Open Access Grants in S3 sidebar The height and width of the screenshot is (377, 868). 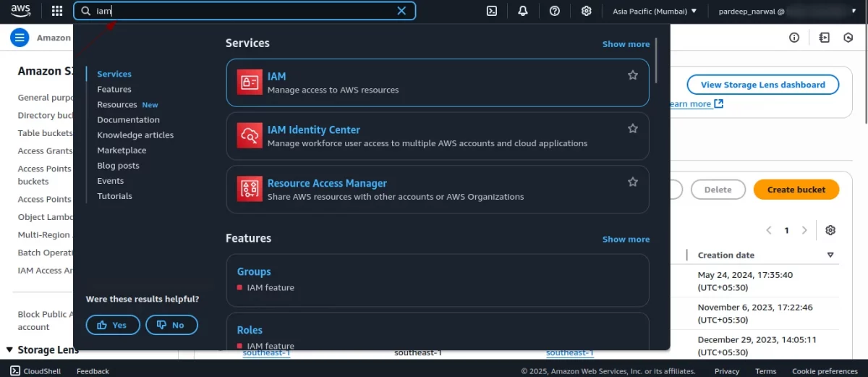pyautogui.click(x=45, y=151)
